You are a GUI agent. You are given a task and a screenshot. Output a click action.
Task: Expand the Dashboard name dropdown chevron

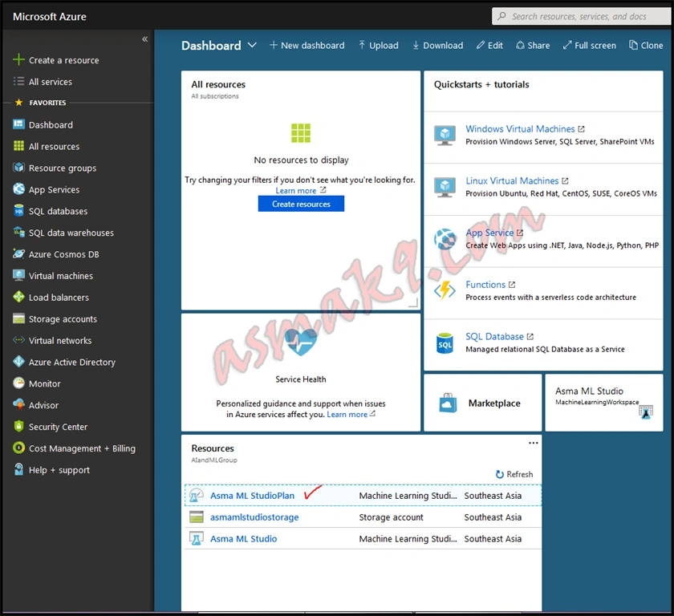(252, 45)
